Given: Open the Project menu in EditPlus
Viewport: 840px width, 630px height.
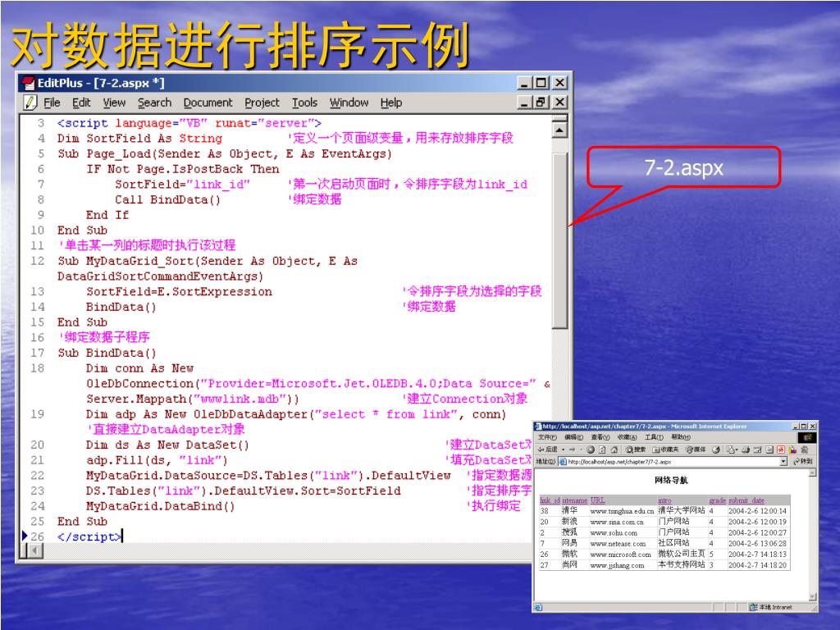Looking at the screenshot, I should click(262, 103).
